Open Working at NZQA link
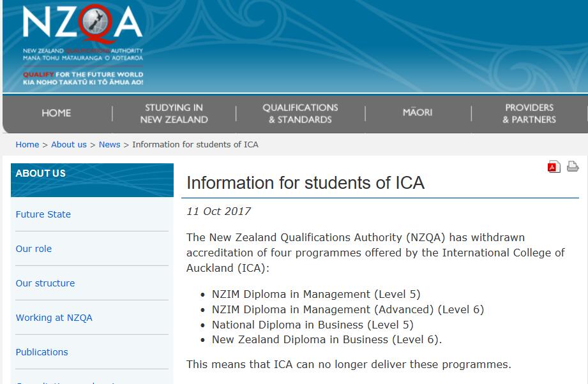 [x=54, y=318]
